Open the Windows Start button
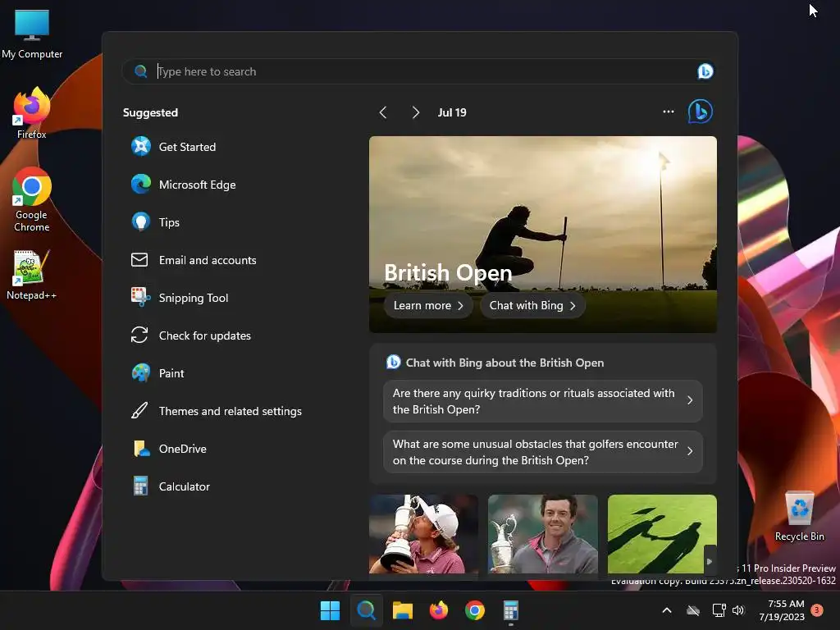840x630 pixels. point(330,610)
